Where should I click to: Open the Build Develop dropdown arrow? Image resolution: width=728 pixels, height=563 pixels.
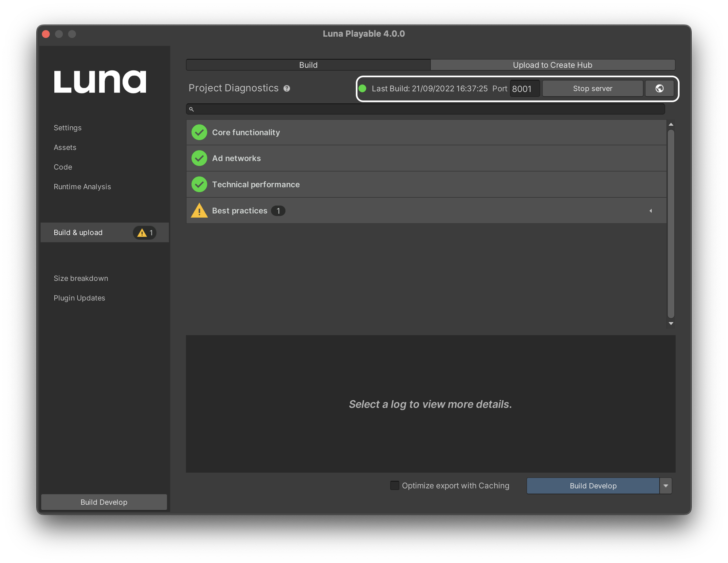pos(665,486)
